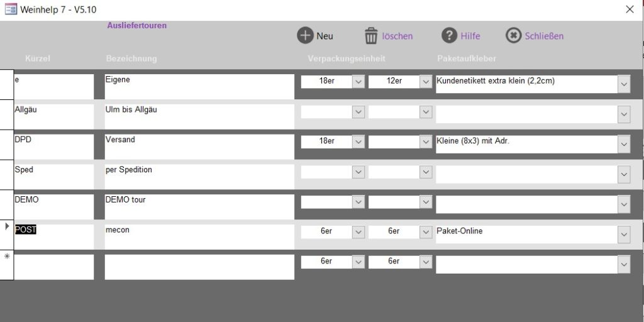Click the question mark Hilfe icon
Screen dimensions: 644x322
tap(449, 36)
